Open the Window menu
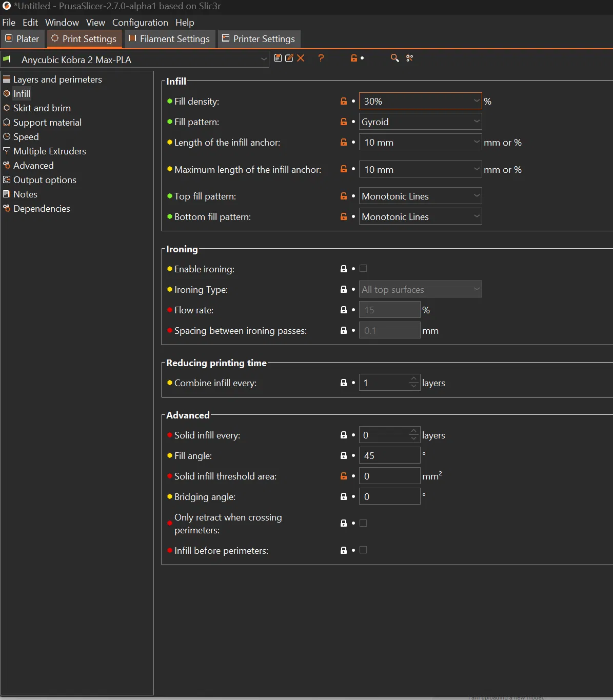This screenshot has height=700, width=613. 62,23
